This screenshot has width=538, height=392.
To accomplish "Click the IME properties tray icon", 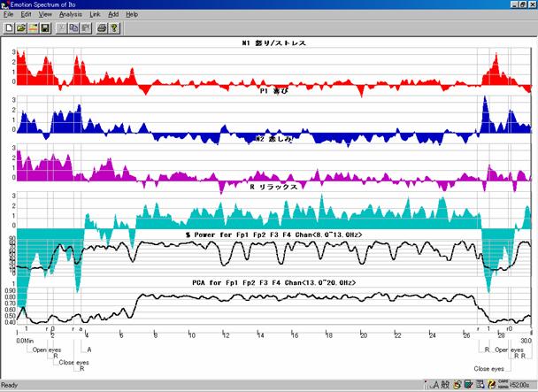I will pos(480,385).
